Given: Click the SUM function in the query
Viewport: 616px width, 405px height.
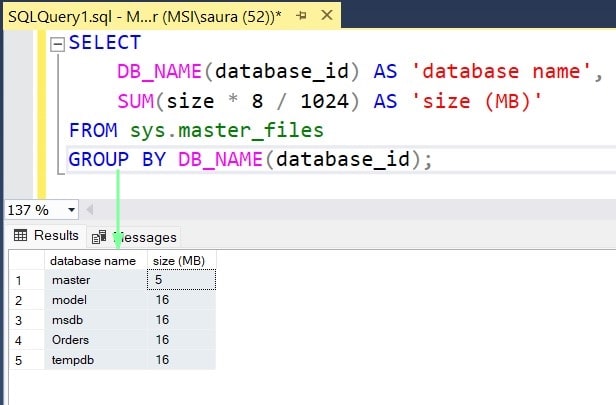Looking at the screenshot, I should tap(136, 101).
